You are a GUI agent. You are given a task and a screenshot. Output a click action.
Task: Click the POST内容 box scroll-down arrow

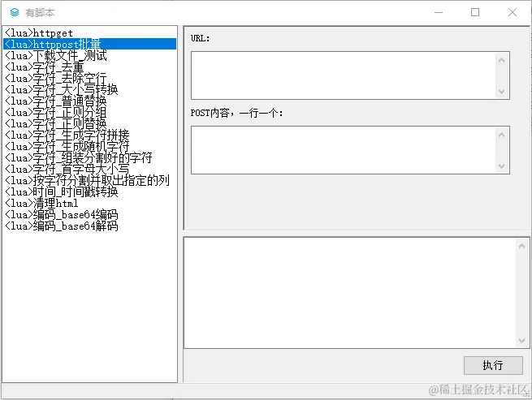click(x=502, y=166)
